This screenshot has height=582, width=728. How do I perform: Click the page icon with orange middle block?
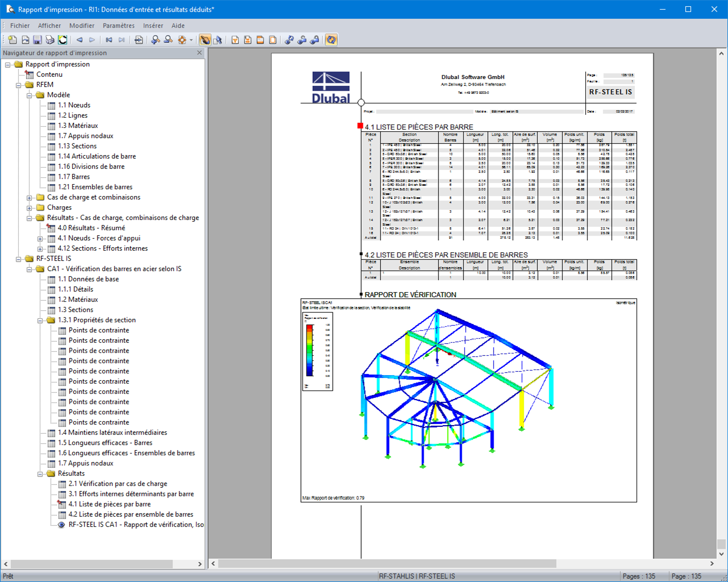click(x=247, y=40)
